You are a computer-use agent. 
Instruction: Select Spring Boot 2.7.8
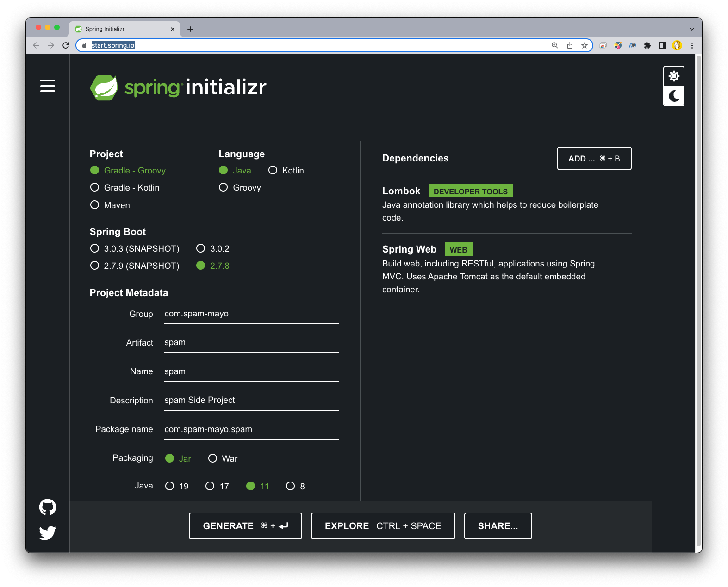point(213,266)
